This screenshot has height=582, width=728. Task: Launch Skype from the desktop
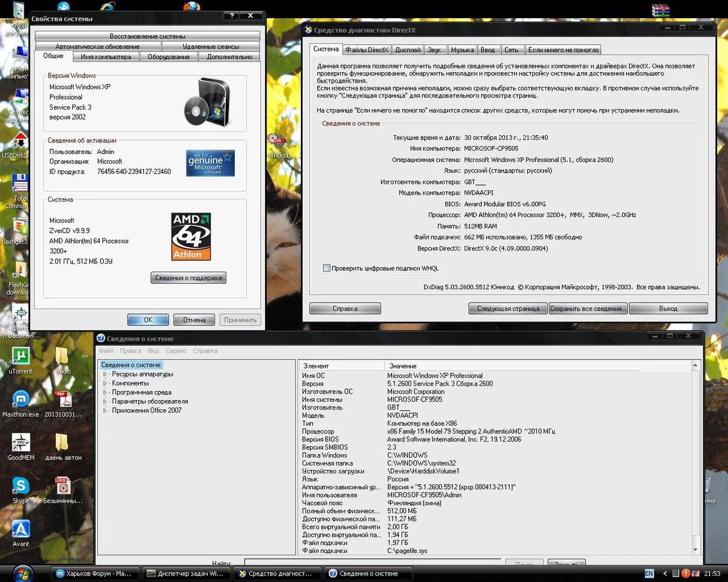tap(21, 486)
